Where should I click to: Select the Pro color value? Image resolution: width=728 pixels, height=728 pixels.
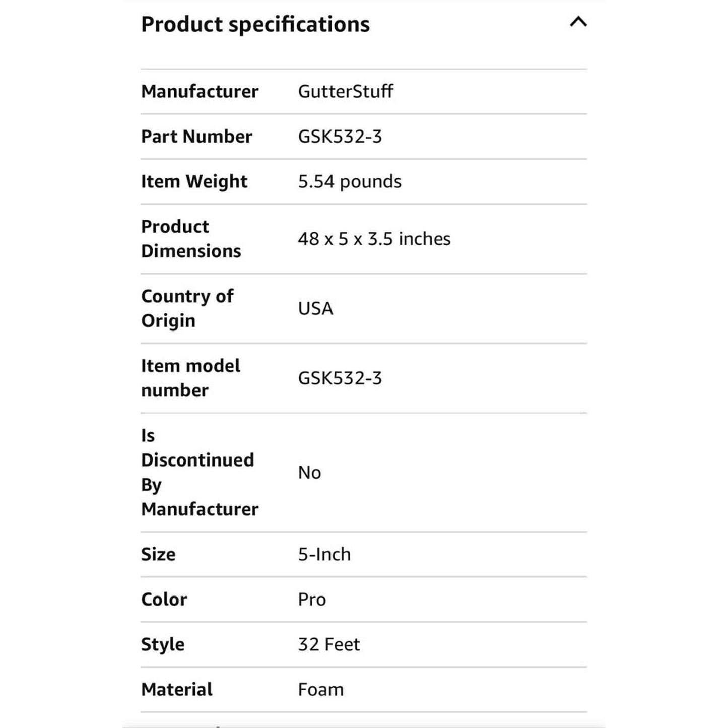(312, 600)
